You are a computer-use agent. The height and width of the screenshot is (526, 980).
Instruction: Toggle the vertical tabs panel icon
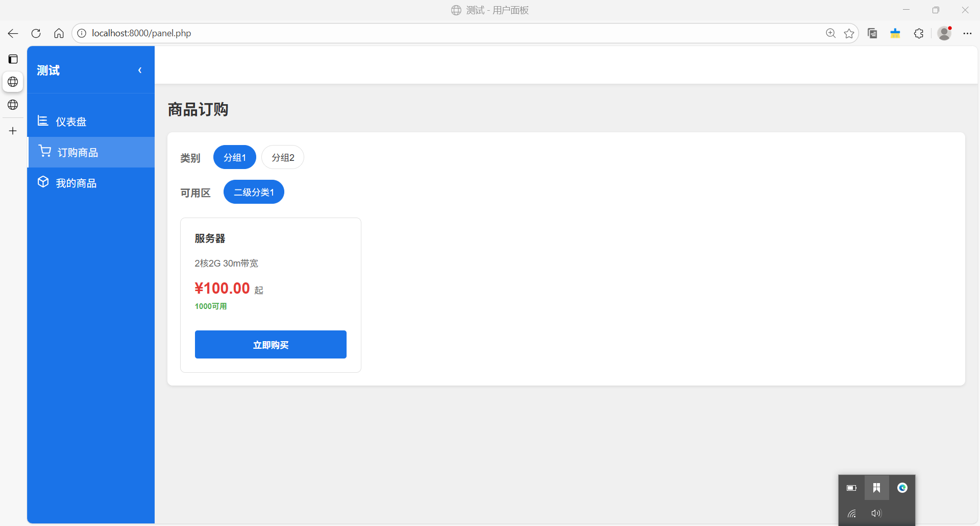pos(13,59)
